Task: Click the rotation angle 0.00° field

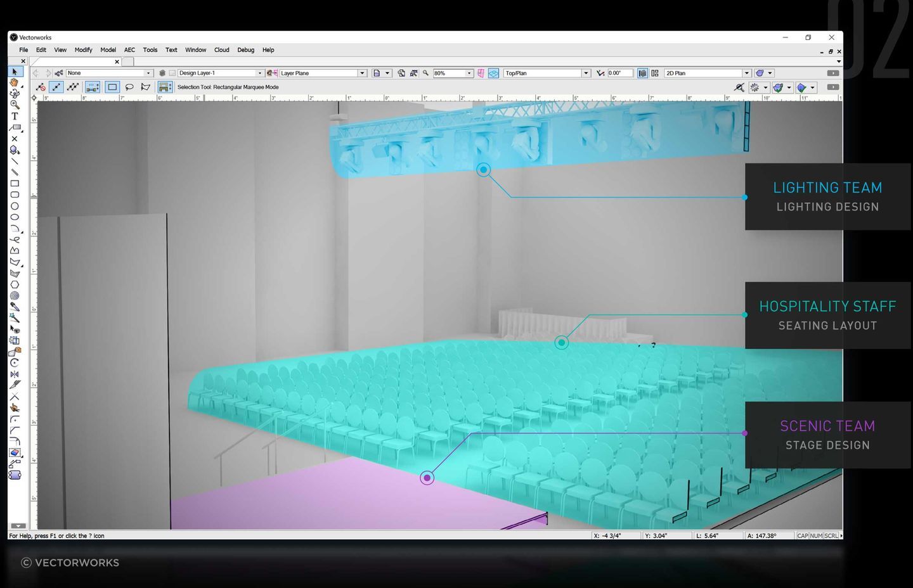Action: pyautogui.click(x=619, y=73)
